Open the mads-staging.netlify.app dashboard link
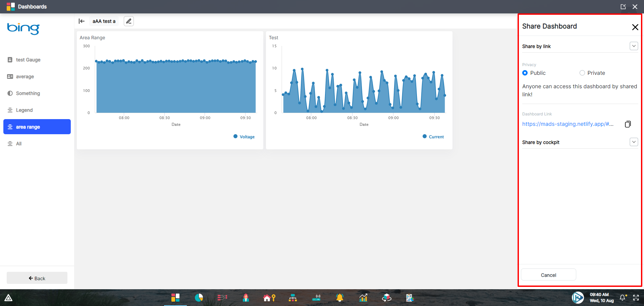This screenshot has width=644, height=306. [x=568, y=124]
